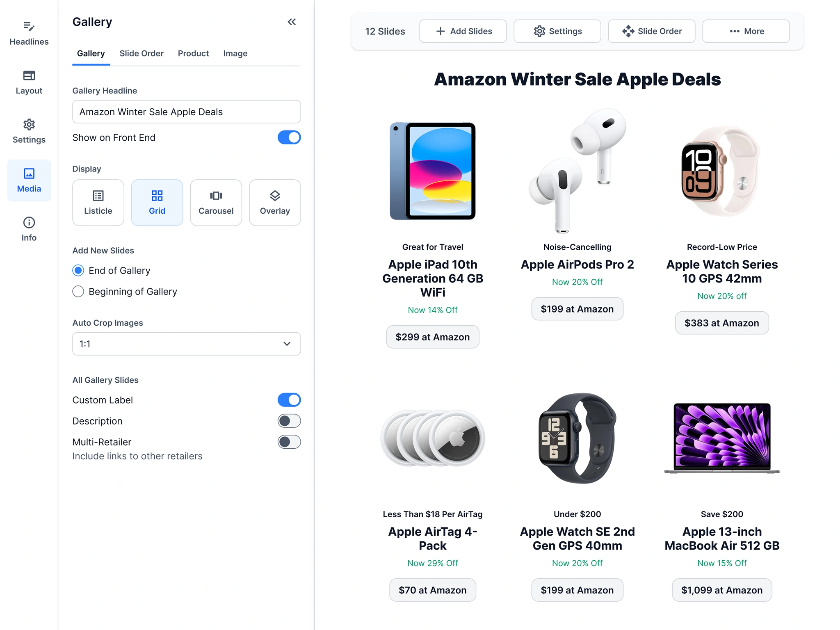Open the More options menu
The image size is (840, 630).
pos(746,31)
